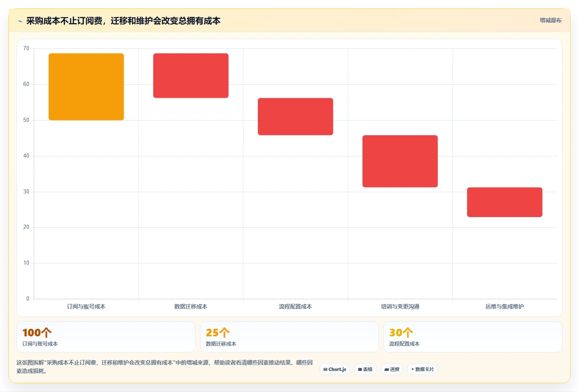Click the 表格 tag chip
This screenshot has width=579, height=392.
(x=365, y=369)
